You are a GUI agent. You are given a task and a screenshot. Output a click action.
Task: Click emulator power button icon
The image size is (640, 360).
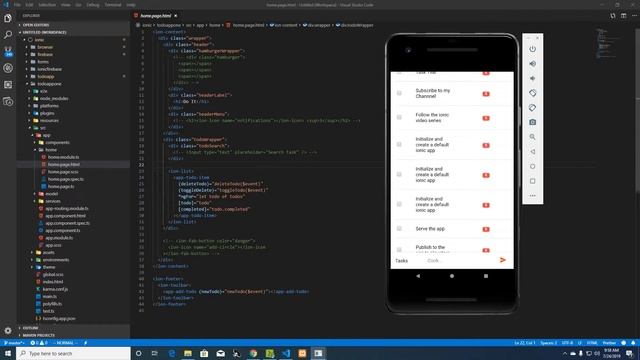pos(533,49)
